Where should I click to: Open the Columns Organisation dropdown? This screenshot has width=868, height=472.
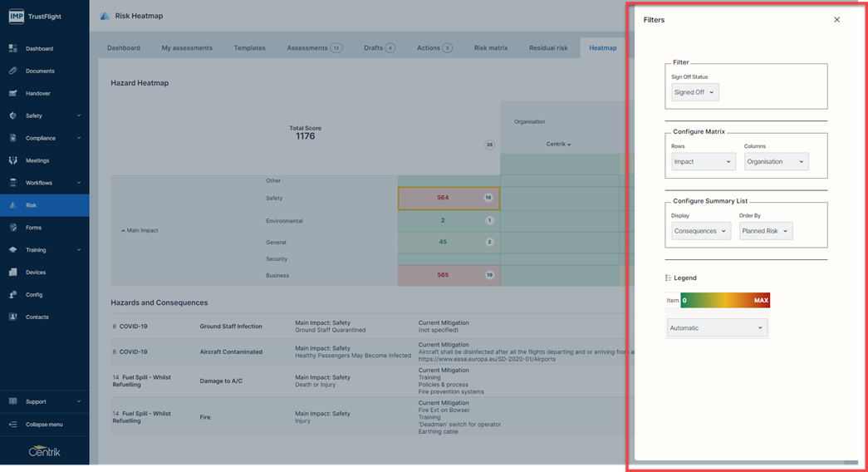(x=776, y=162)
